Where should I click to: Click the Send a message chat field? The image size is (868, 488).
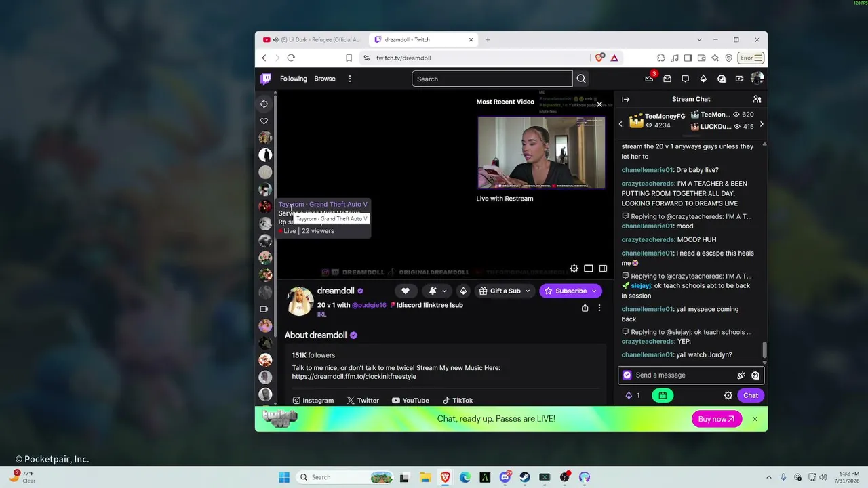(691, 375)
